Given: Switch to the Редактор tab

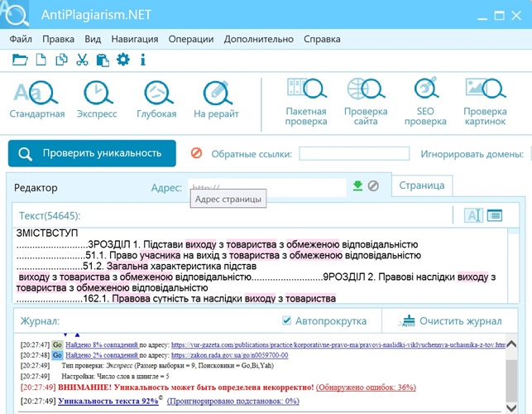Looking at the screenshot, I should coord(36,187).
